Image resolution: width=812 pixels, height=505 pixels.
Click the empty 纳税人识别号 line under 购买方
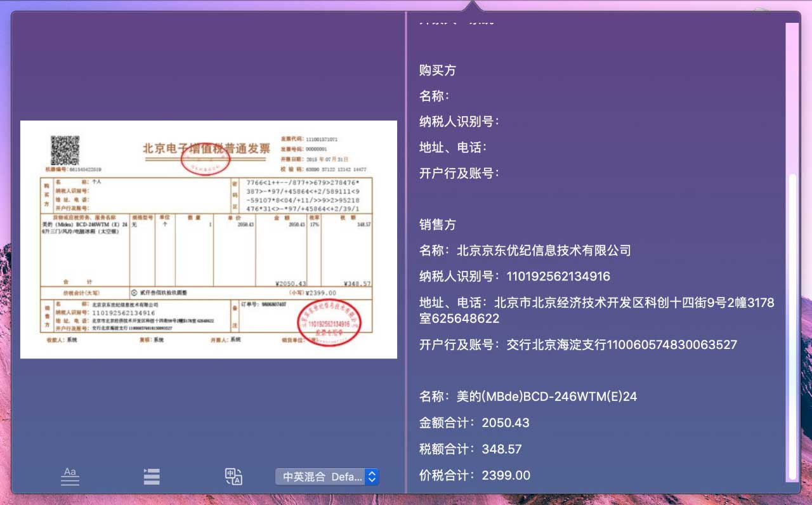coord(459,122)
